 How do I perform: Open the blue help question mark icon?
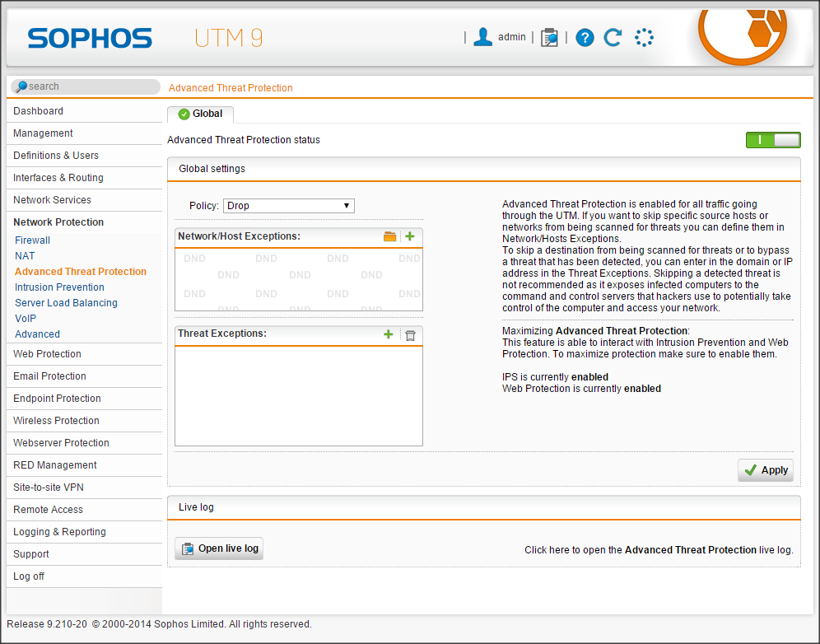pos(585,38)
